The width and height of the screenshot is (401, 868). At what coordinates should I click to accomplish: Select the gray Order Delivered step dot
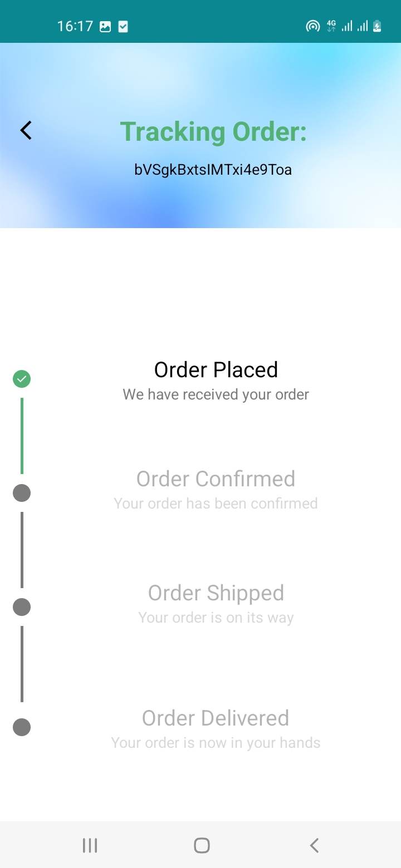click(x=22, y=727)
